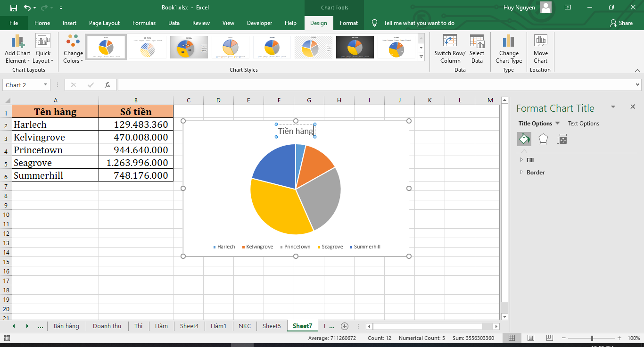Switch to the Doanh thu sheet tab
Viewport: 644px width, 347px height.
[107, 326]
